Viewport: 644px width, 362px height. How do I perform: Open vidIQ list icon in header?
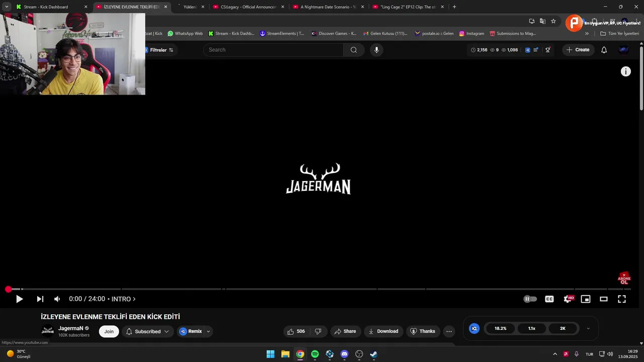point(536,50)
